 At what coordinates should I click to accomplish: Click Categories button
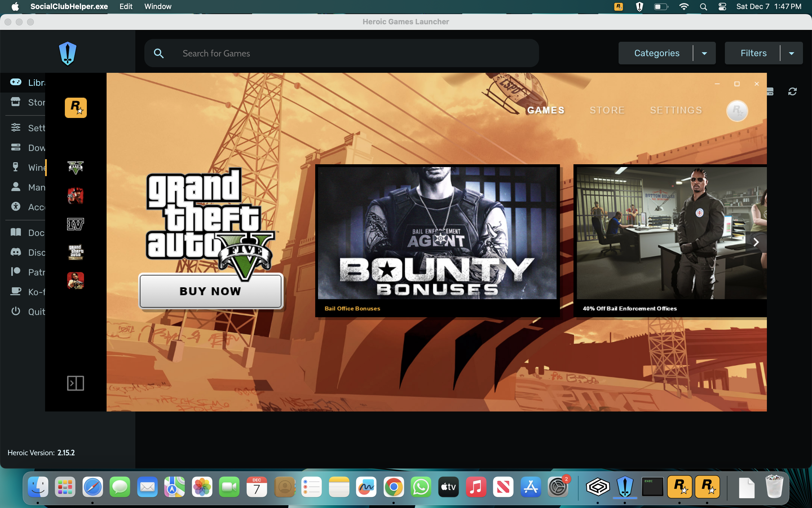656,53
